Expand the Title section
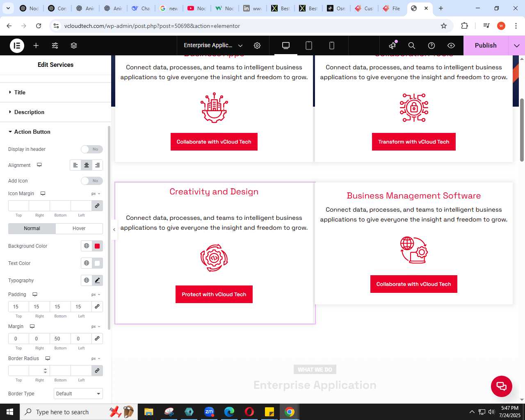This screenshot has height=420, width=525. coord(55,92)
